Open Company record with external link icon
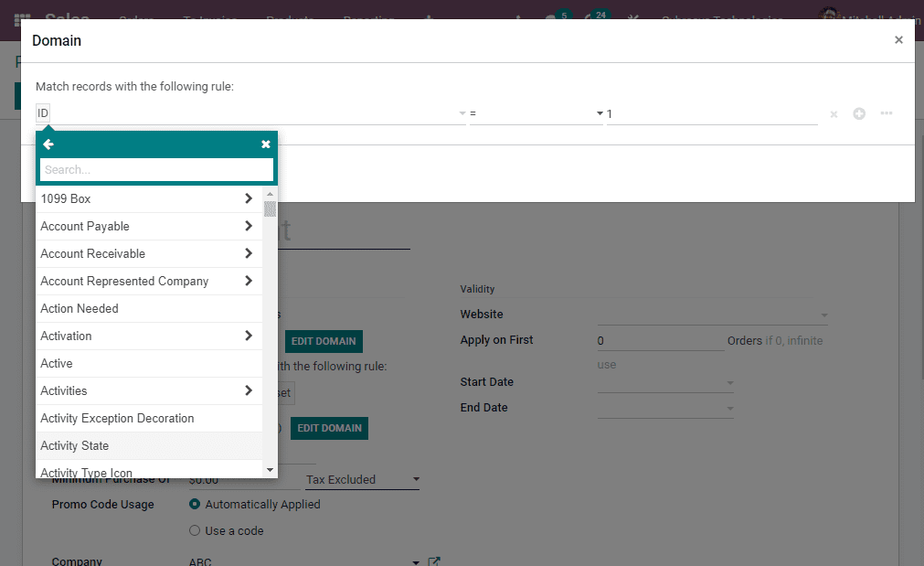The height and width of the screenshot is (566, 924). point(433,561)
